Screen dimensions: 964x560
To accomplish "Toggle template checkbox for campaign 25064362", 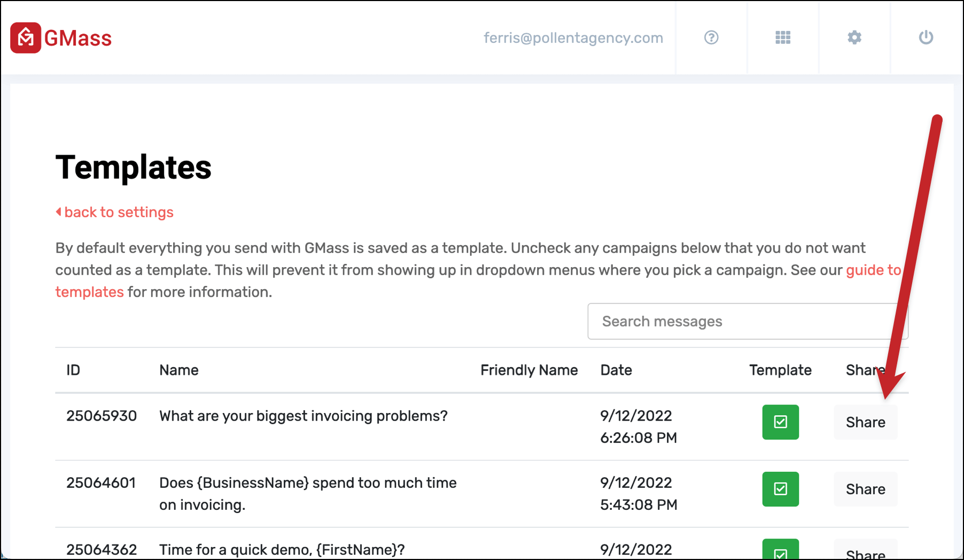I will pos(781,549).
